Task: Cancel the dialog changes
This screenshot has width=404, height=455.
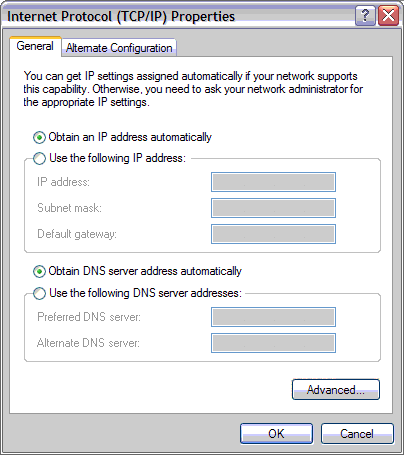Action: tap(357, 434)
